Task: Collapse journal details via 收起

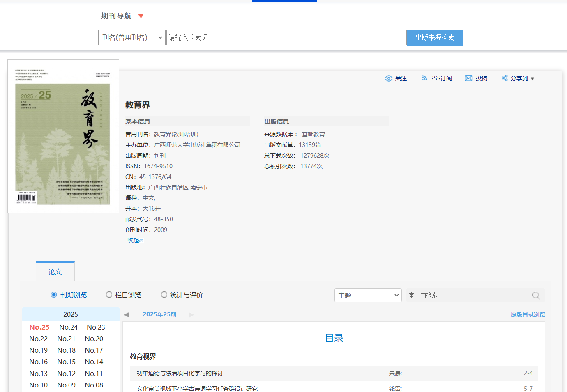Action: (135, 241)
